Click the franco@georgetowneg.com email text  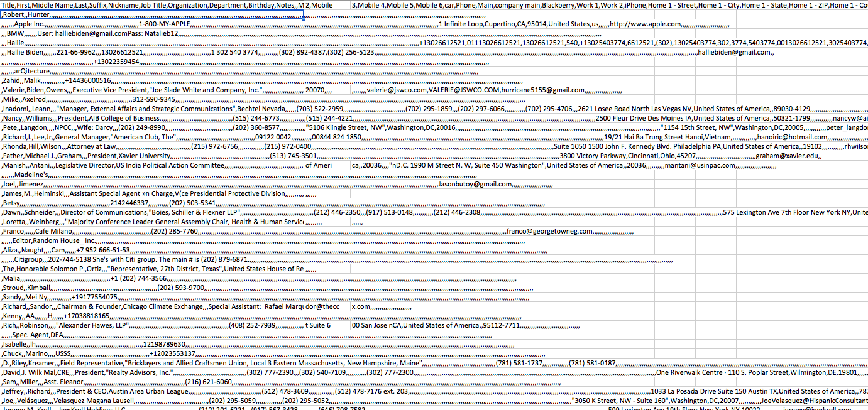point(549,231)
